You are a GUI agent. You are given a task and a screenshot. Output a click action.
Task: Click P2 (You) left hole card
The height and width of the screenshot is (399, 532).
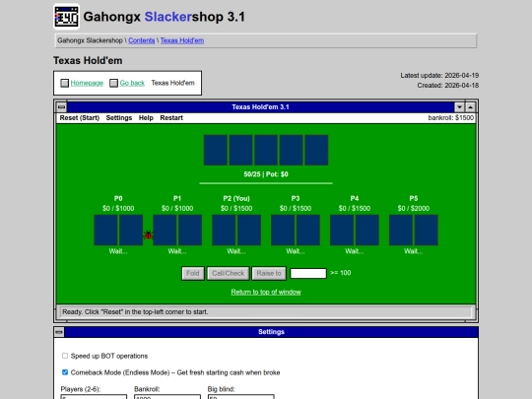[224, 230]
